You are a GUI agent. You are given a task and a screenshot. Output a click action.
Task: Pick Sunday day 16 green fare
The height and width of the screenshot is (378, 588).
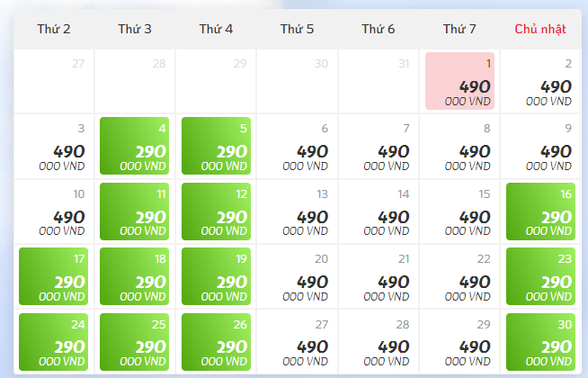coord(540,211)
